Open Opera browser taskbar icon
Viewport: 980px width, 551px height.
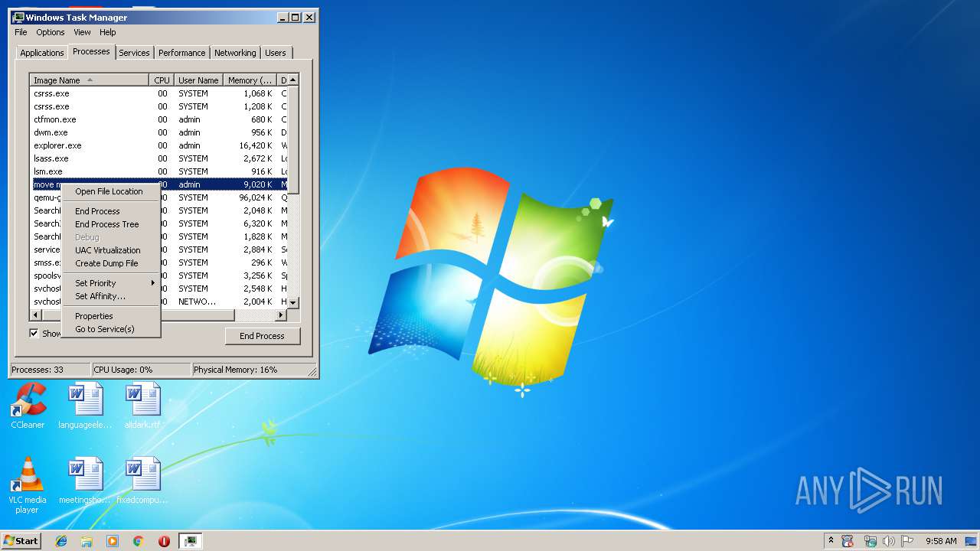click(x=164, y=541)
